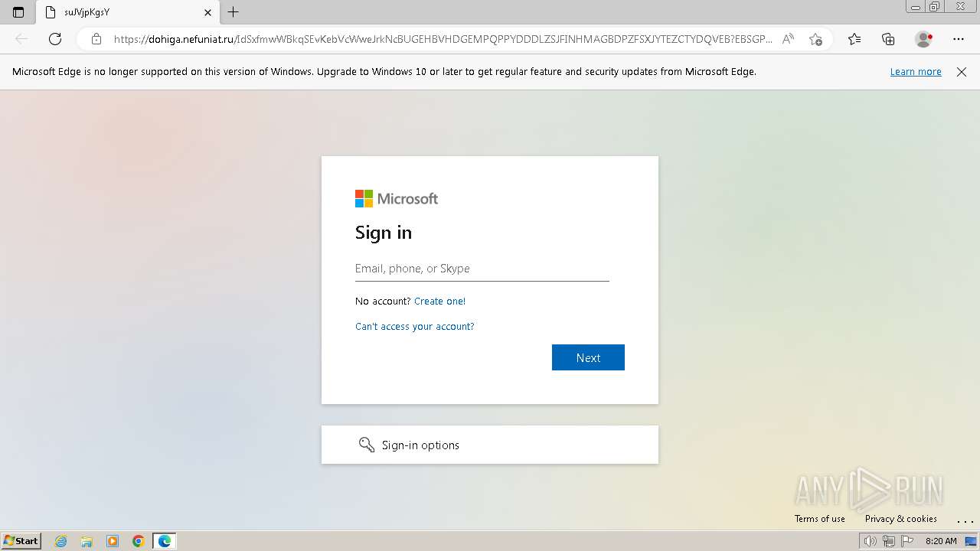
Task: Click the Microsoft logo
Action: tap(397, 199)
